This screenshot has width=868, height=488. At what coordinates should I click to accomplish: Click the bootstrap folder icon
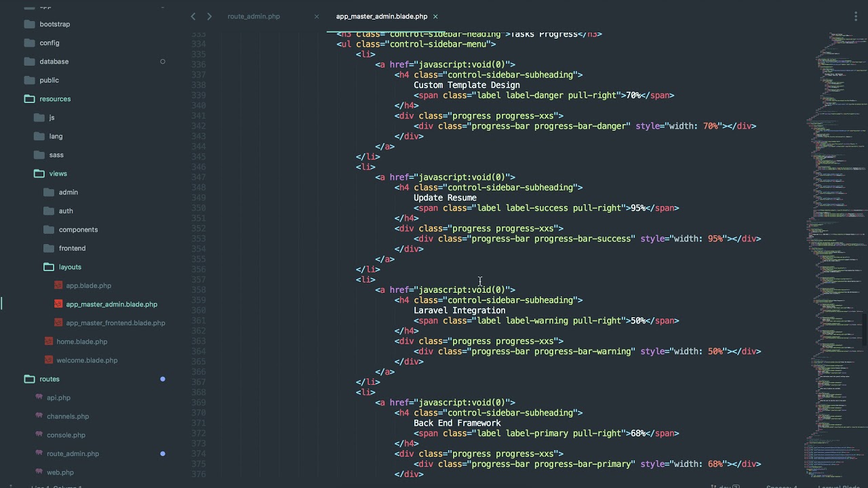[29, 24]
